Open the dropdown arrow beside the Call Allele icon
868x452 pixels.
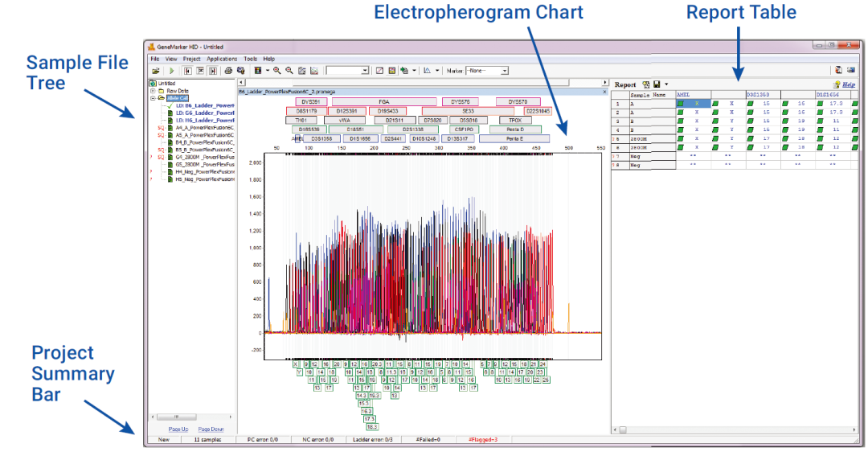[437, 71]
